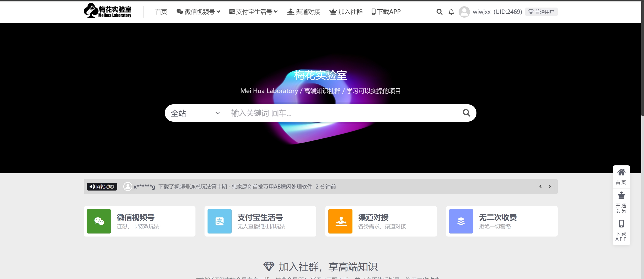Screen dimensions: 644x279
Task: Click the blue Alipay life account icon
Action: pos(219,221)
